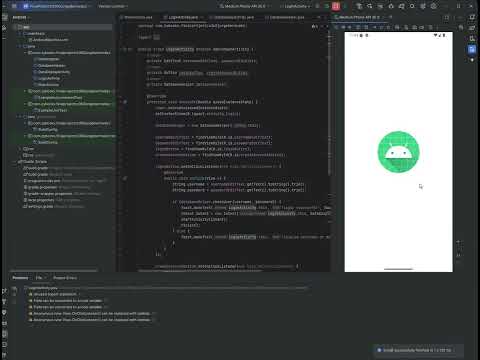Open ExampleInstrumentedTest in project tree
Viewport: 480px width, 360px height.
58,97
